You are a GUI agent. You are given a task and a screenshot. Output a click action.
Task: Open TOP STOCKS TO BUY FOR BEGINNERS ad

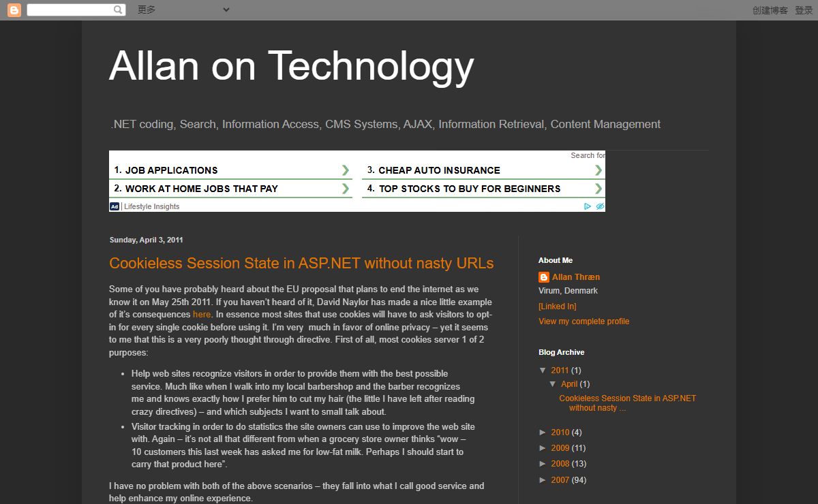(x=470, y=189)
